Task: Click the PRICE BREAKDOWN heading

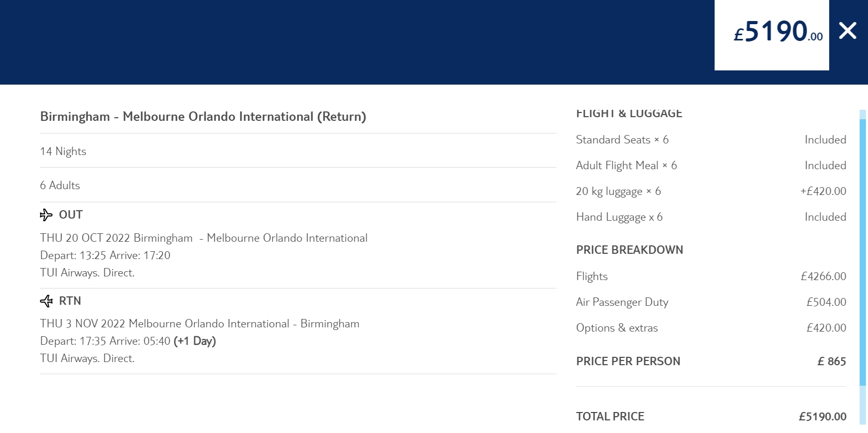Action: point(629,250)
